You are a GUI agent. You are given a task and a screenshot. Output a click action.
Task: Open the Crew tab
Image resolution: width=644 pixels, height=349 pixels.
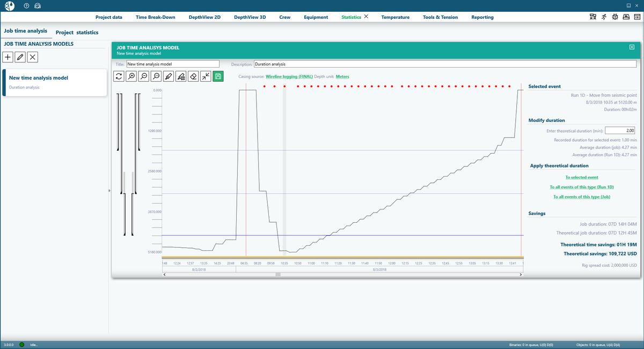point(285,17)
